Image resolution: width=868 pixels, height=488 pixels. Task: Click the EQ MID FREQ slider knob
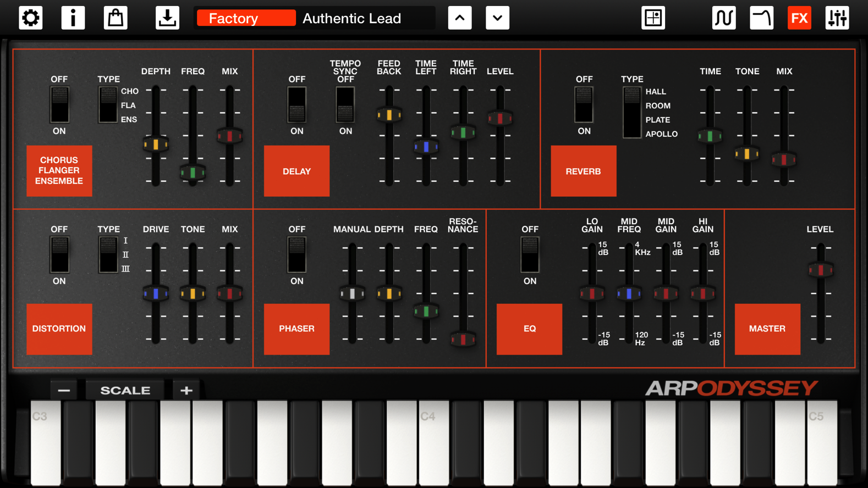tap(629, 293)
